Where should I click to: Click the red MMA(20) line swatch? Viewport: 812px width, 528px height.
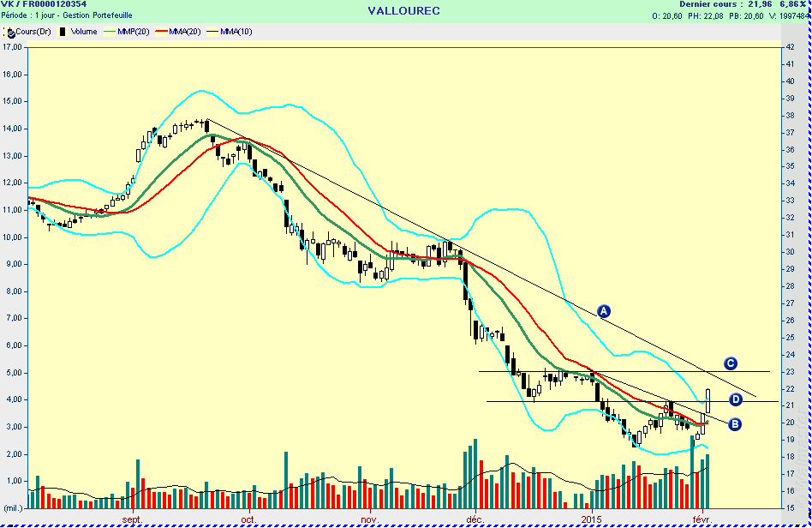click(162, 32)
